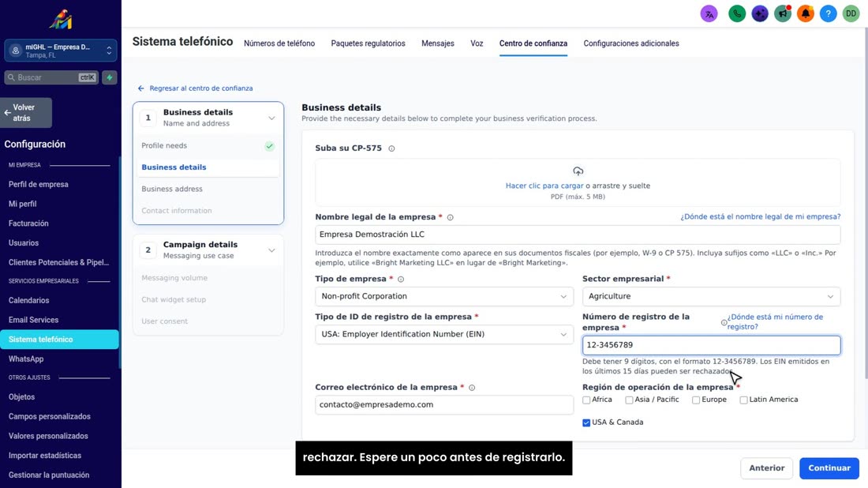This screenshot has height=488, width=868.
Task: Click the Continuar button
Action: (x=829, y=468)
